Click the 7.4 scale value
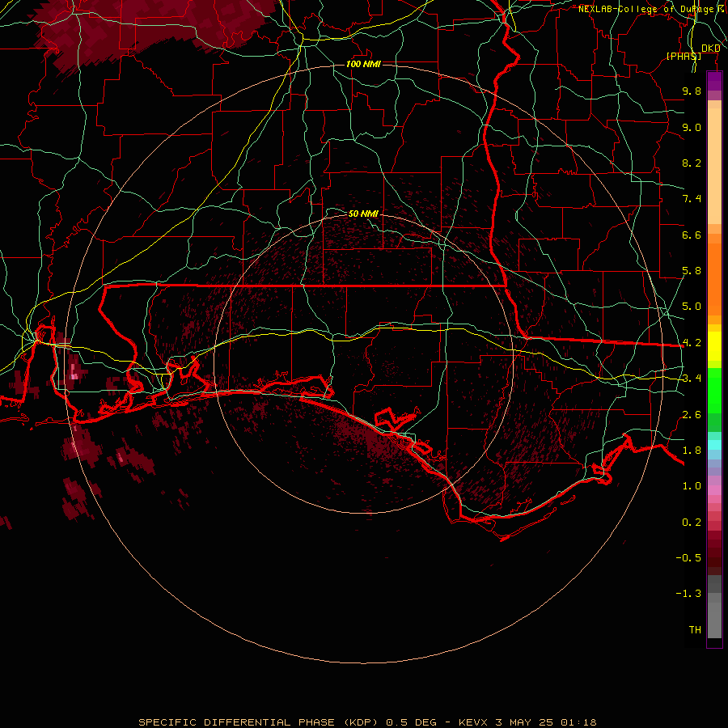 692,199
